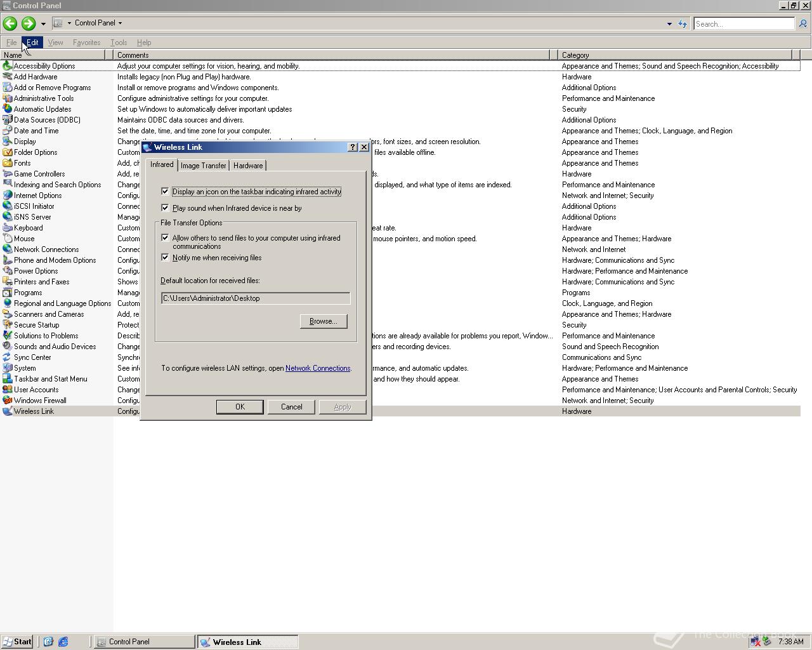Open the Help menu

click(144, 43)
